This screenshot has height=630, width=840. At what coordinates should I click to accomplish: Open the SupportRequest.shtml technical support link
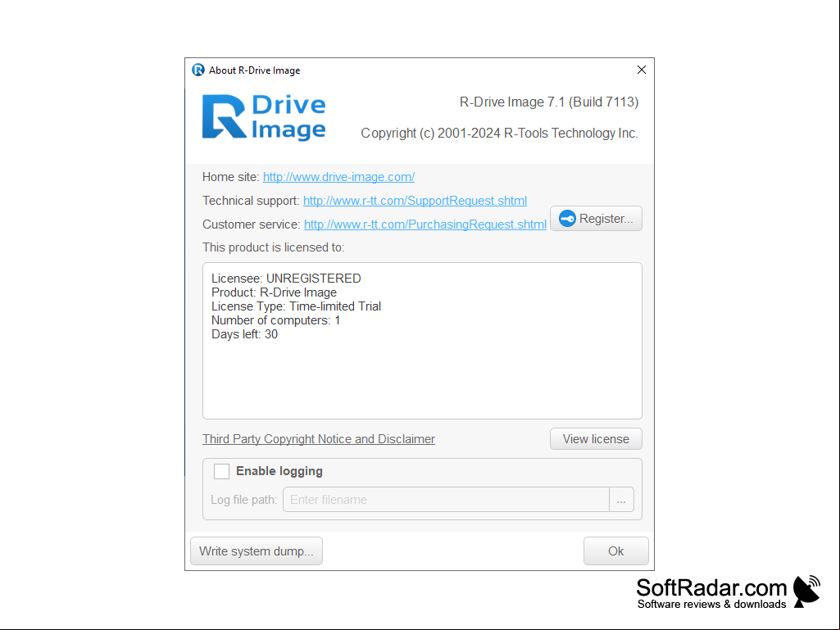pos(415,201)
